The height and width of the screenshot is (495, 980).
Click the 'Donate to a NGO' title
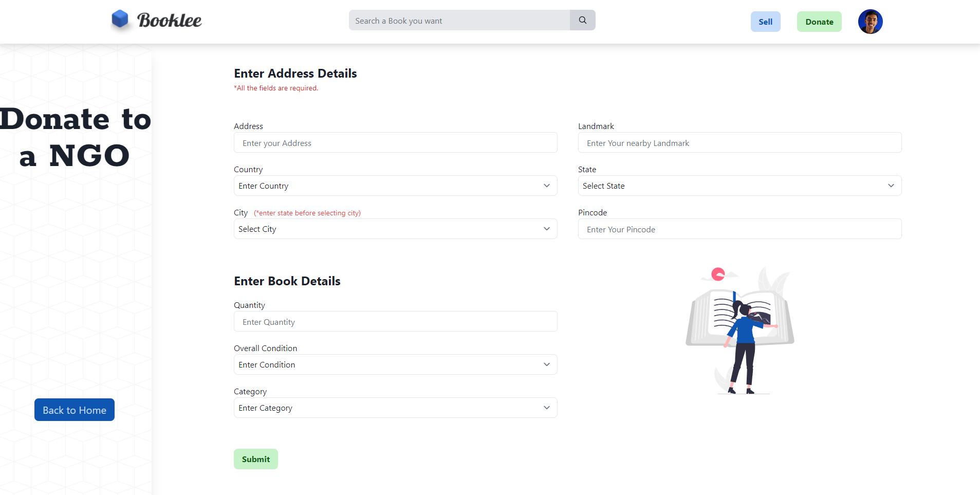[x=75, y=137]
